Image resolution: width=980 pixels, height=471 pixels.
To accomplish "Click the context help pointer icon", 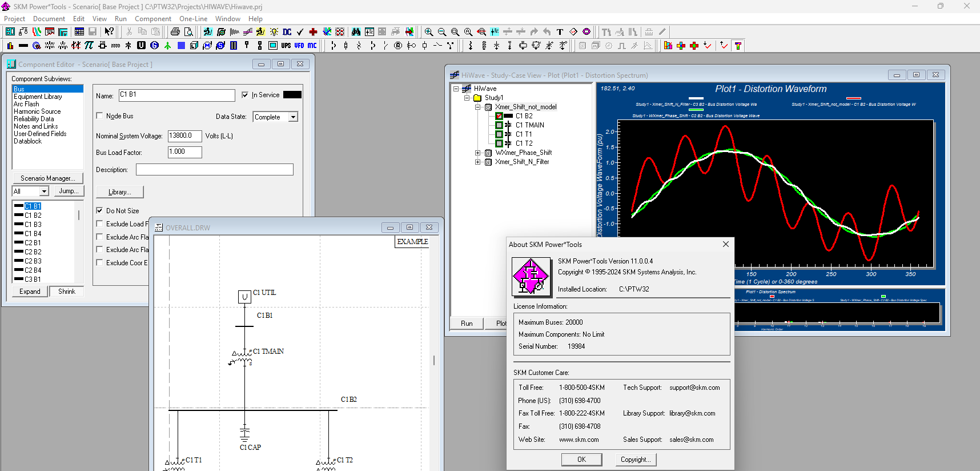I will pos(109,32).
